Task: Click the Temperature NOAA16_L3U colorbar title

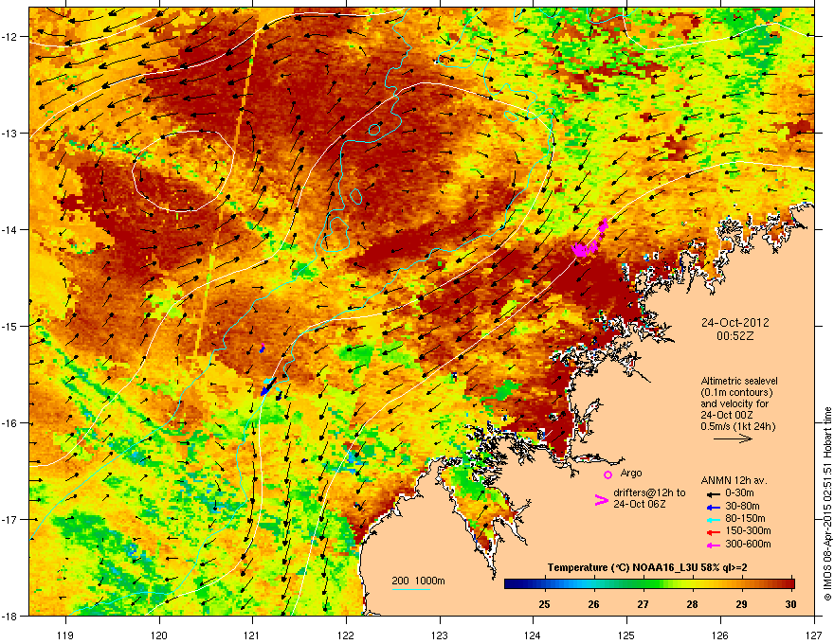Action: [647, 567]
